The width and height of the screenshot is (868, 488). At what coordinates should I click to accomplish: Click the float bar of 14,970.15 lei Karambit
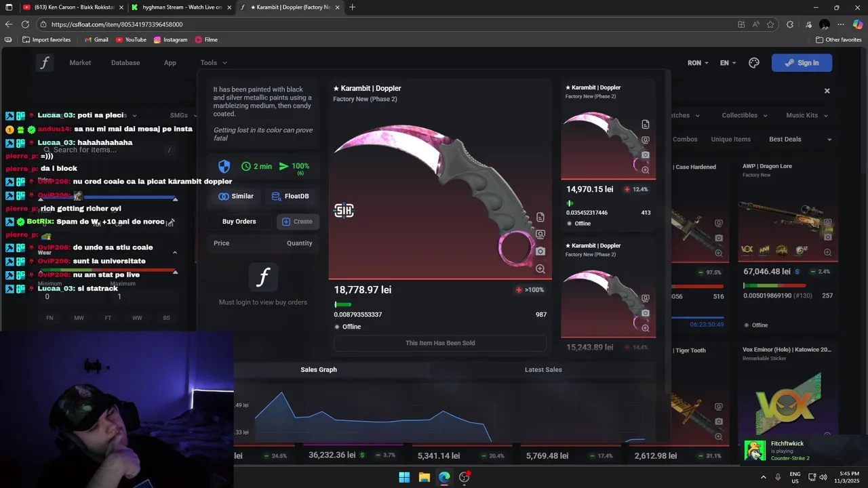(x=608, y=203)
